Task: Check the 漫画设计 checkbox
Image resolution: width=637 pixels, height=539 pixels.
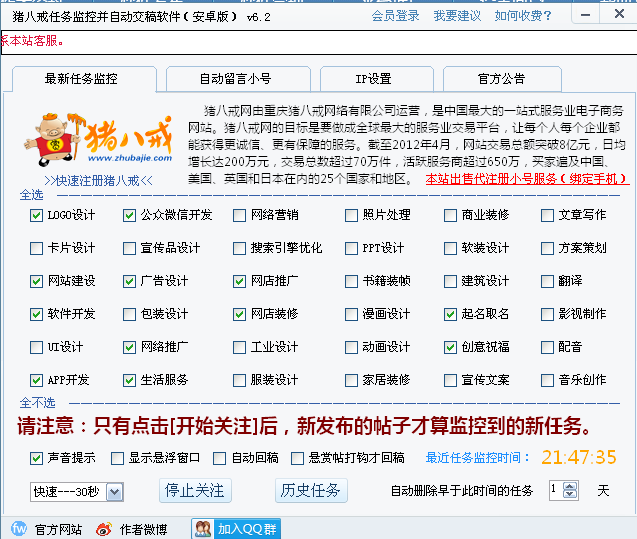Action: click(x=351, y=314)
